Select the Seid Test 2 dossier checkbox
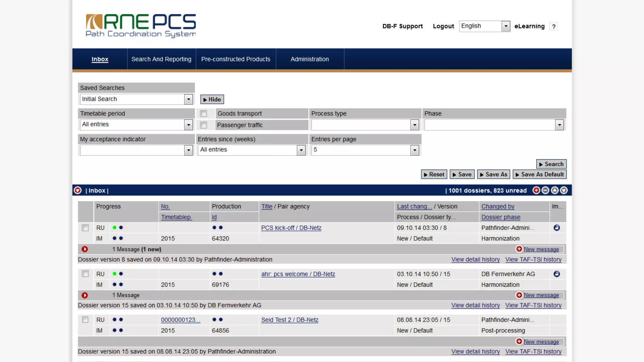 tap(85, 320)
